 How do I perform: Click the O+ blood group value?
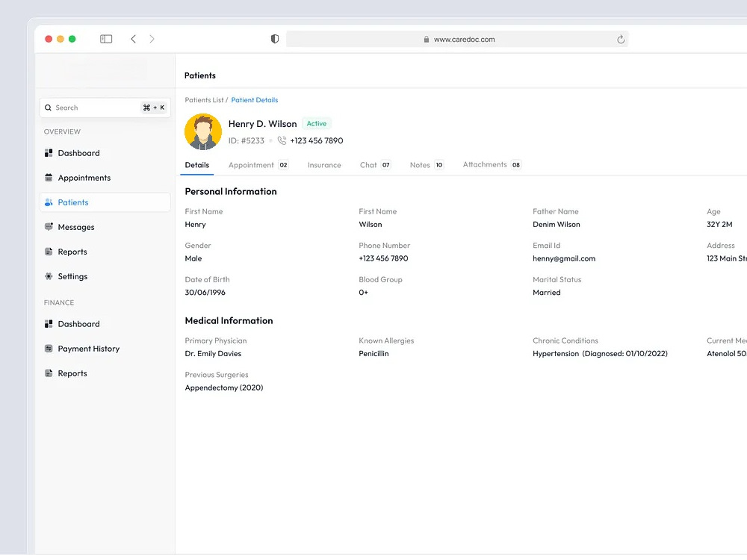364,293
